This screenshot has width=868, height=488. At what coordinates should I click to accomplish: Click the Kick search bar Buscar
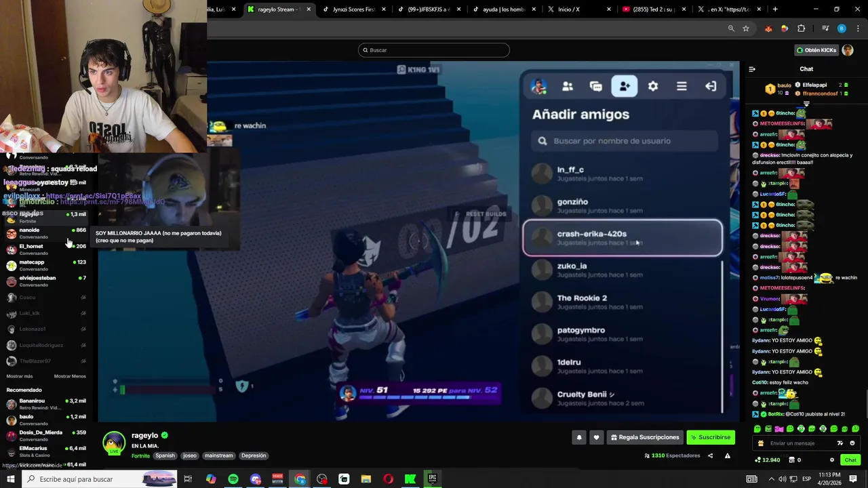(x=434, y=50)
